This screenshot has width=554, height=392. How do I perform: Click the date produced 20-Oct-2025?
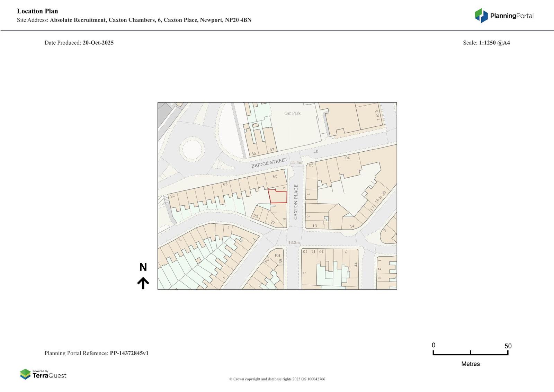pyautogui.click(x=98, y=43)
